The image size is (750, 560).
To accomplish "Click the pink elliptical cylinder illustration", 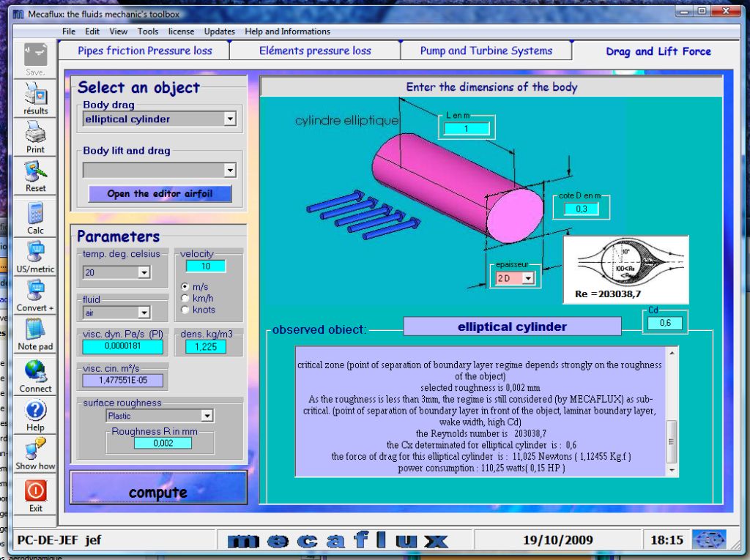I will point(457,188).
